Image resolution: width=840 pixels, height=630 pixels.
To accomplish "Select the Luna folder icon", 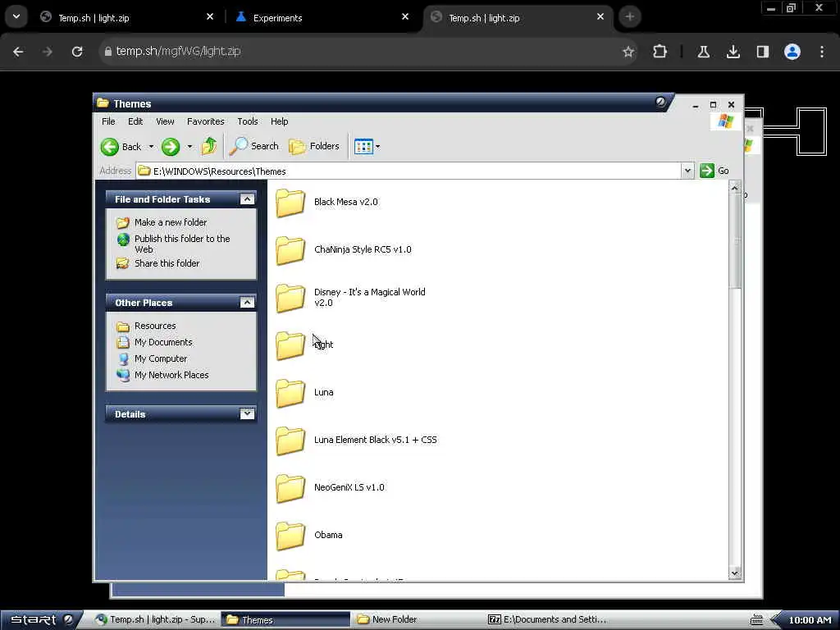I will click(290, 393).
